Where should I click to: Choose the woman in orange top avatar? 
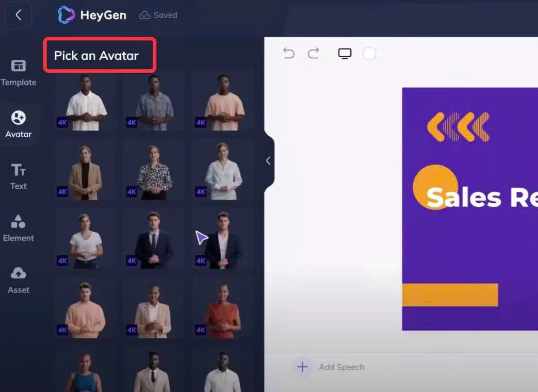tap(223, 309)
